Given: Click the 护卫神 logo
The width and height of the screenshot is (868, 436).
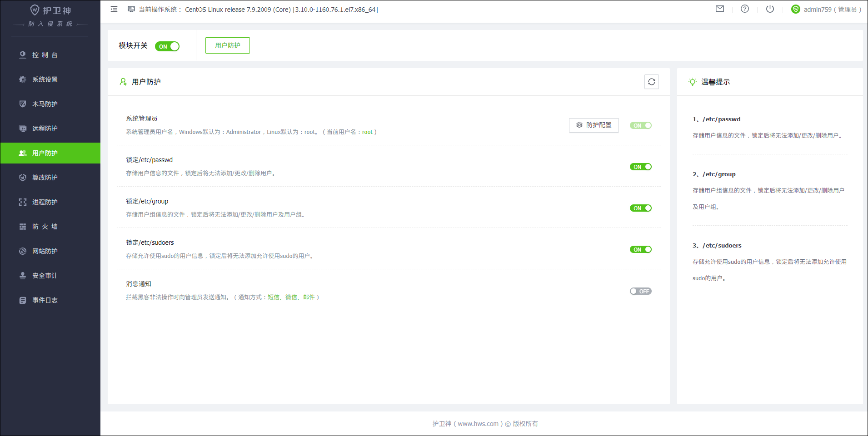Looking at the screenshot, I should 50,10.
